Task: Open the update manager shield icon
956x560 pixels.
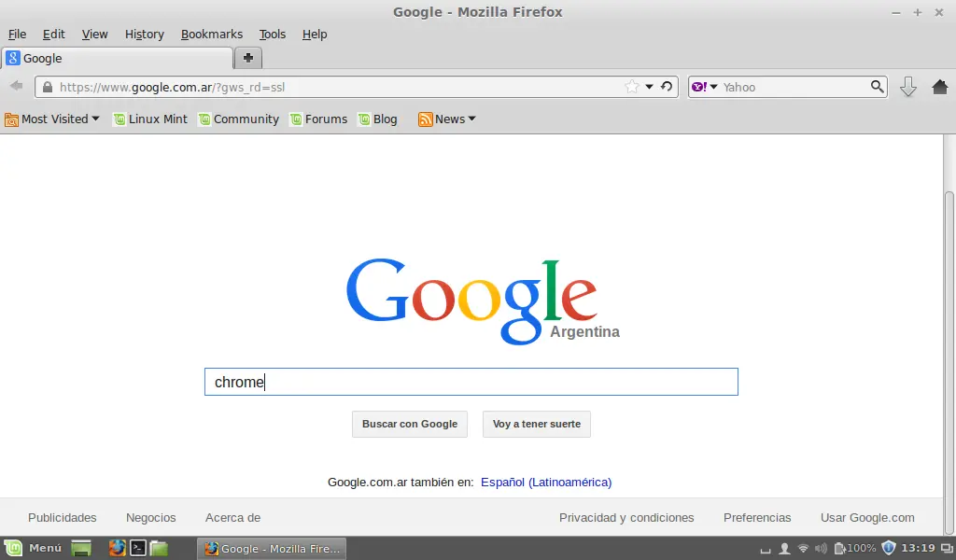Action: pyautogui.click(x=889, y=548)
